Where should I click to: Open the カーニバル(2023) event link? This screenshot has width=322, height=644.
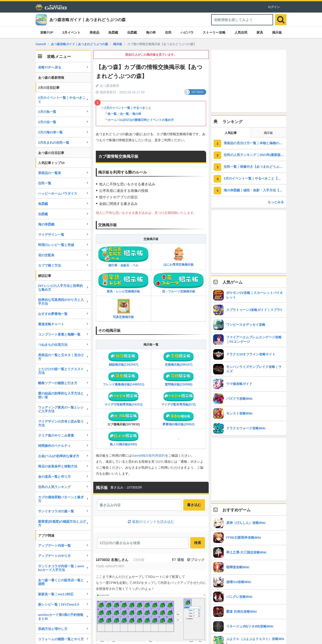(x=140, y=120)
